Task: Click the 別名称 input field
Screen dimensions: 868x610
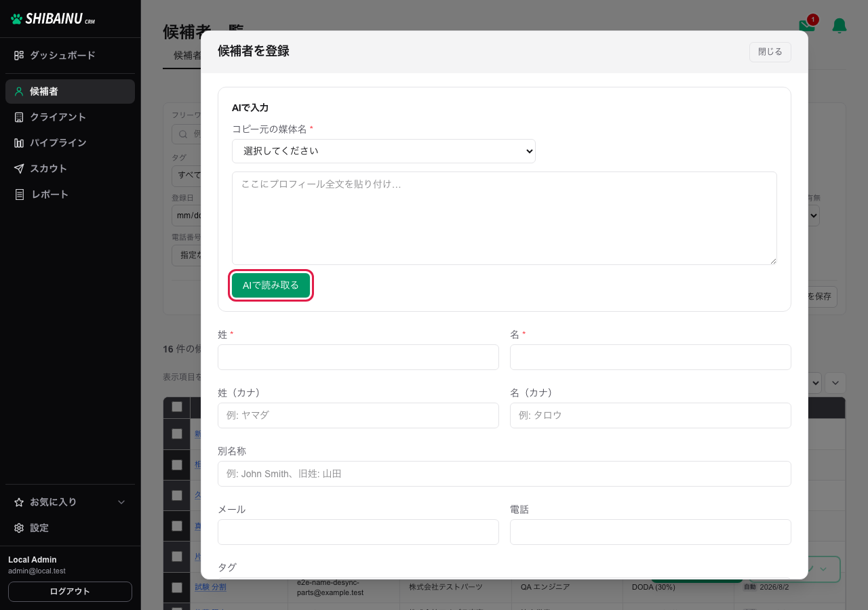Action: 505,474
